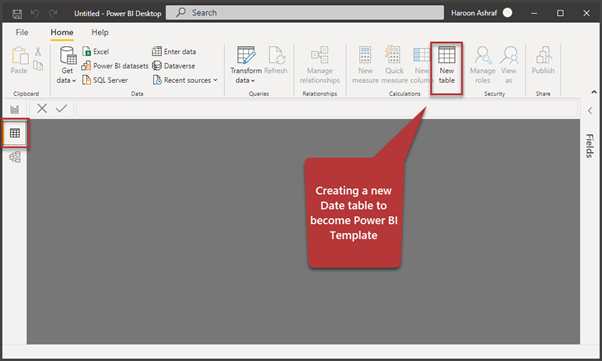Click the Undo arrow in title bar
Image resolution: width=602 pixels, height=361 pixels.
pos(35,14)
